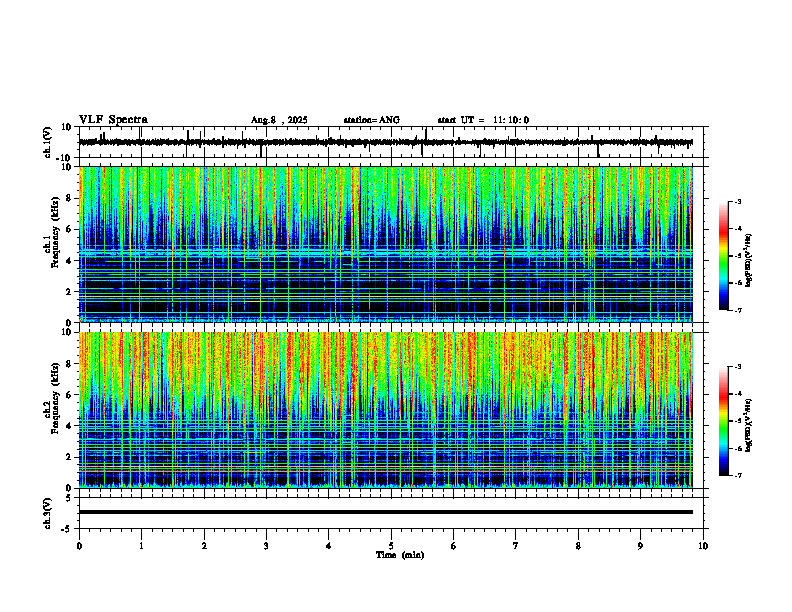Click the "-5" label on ch.1 color bar

tap(738, 256)
